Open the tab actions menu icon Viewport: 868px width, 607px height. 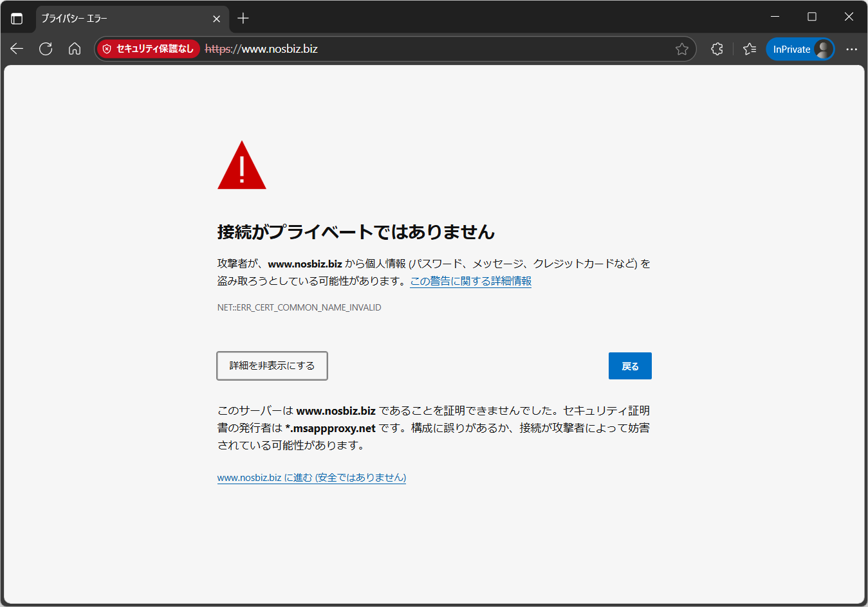coord(17,19)
